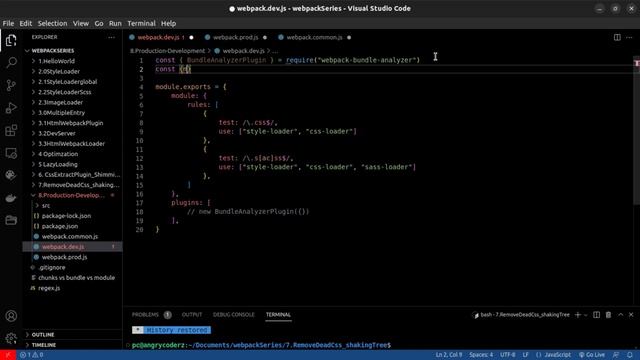This screenshot has height=360, width=640.
Task: Click the Explorer more actions ellipsis
Action: point(111,37)
